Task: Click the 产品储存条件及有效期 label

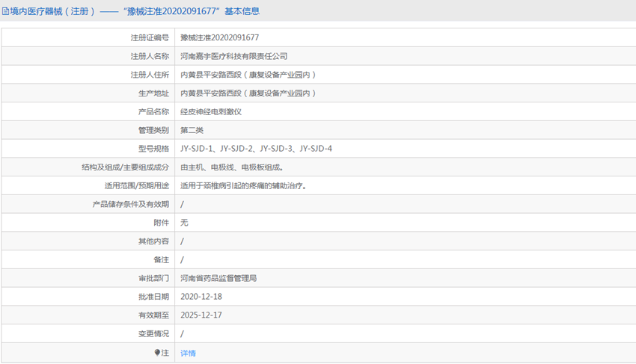Action: (x=131, y=204)
